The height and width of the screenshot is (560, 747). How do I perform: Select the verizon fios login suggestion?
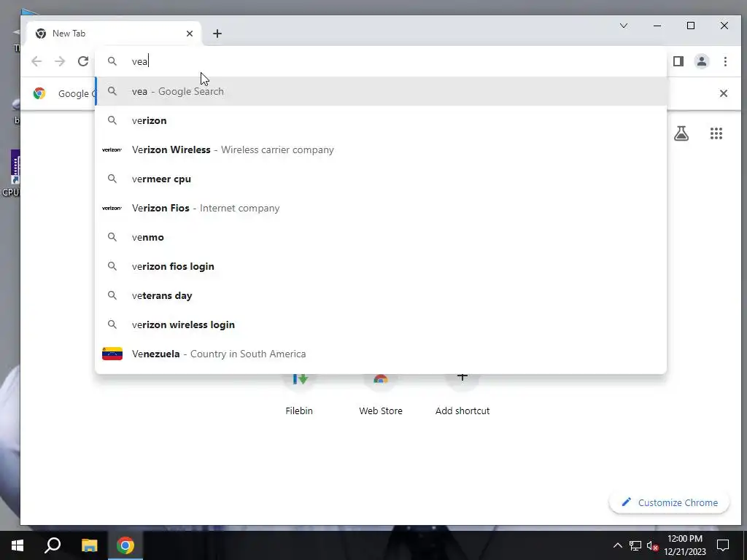[381, 266]
